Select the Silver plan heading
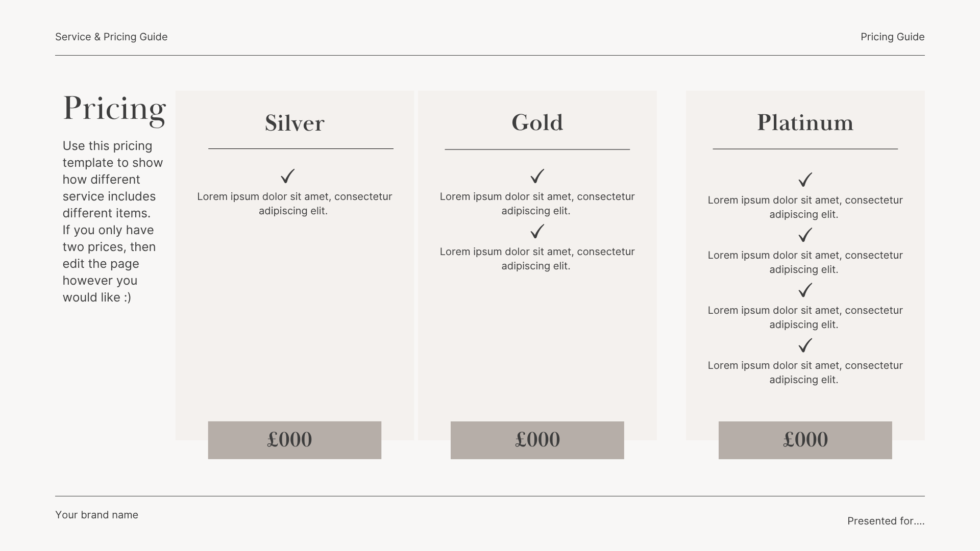This screenshot has width=980, height=551. (x=295, y=123)
